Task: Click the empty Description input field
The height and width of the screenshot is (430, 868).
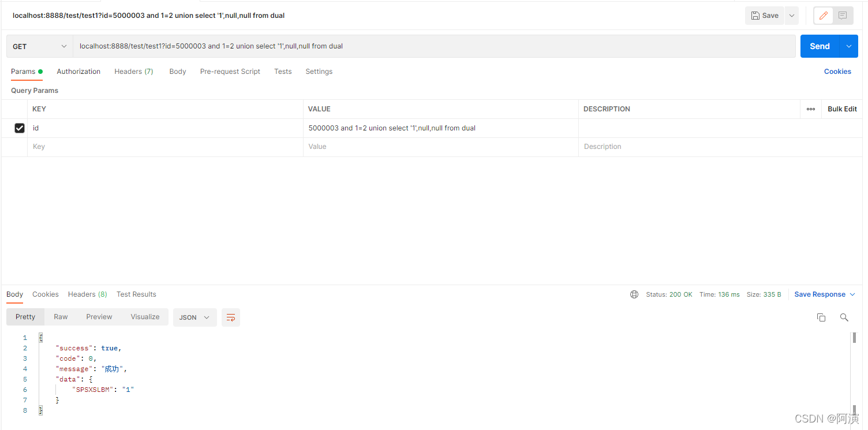Action: 720,147
